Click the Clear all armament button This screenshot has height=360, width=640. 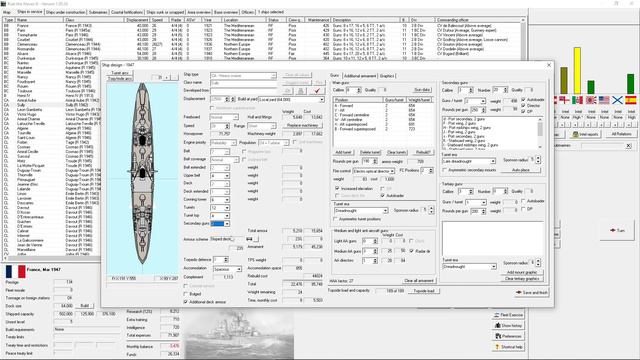[419, 280]
